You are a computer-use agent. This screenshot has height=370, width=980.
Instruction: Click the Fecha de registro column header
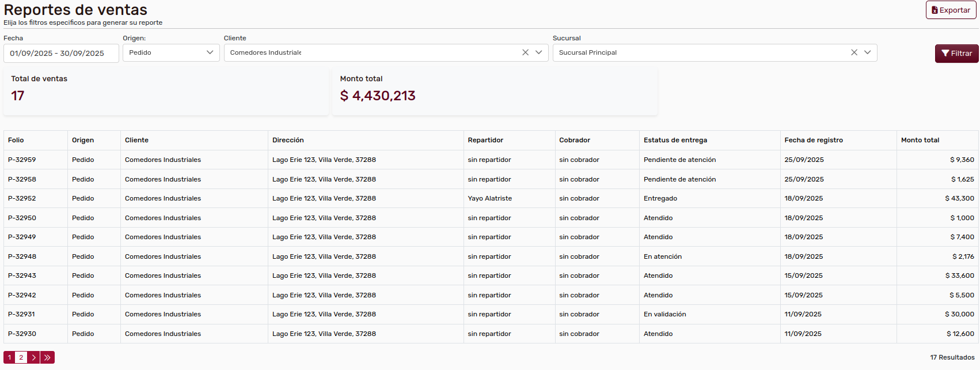pyautogui.click(x=813, y=140)
